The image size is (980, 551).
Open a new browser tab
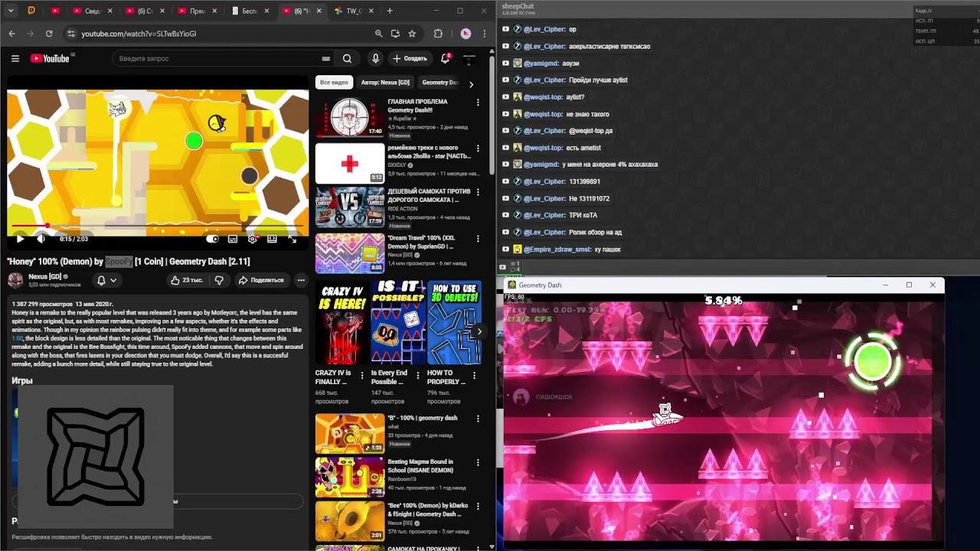click(390, 11)
